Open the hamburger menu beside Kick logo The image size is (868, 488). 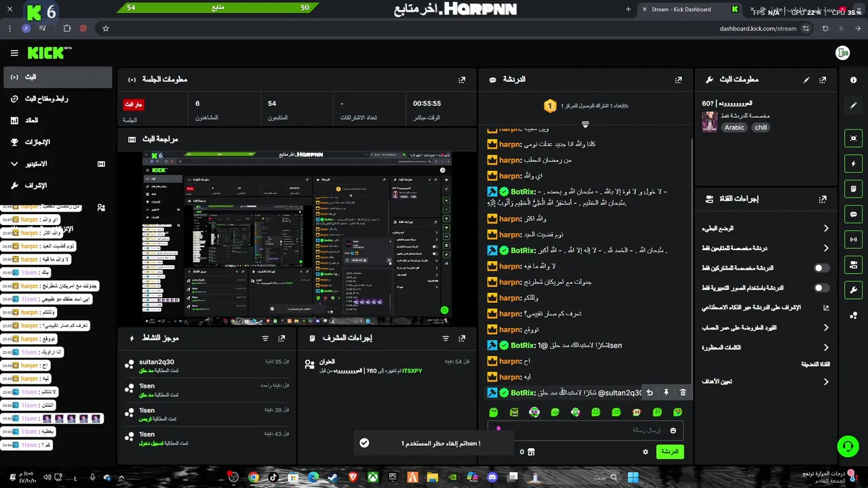tap(14, 53)
